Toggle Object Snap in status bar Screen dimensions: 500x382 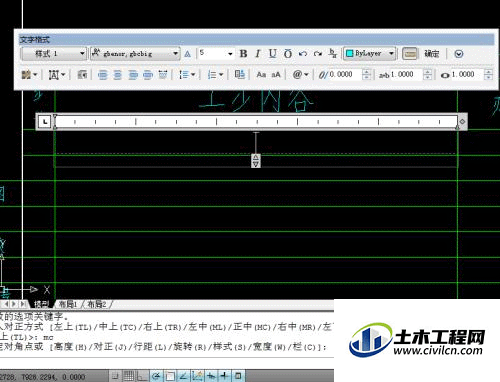(x=170, y=376)
